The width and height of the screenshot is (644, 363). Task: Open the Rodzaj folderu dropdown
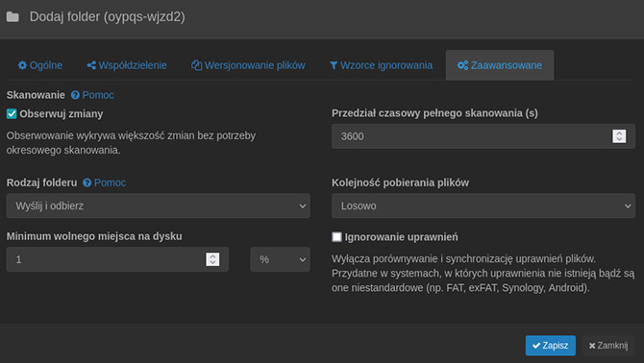[x=159, y=206]
